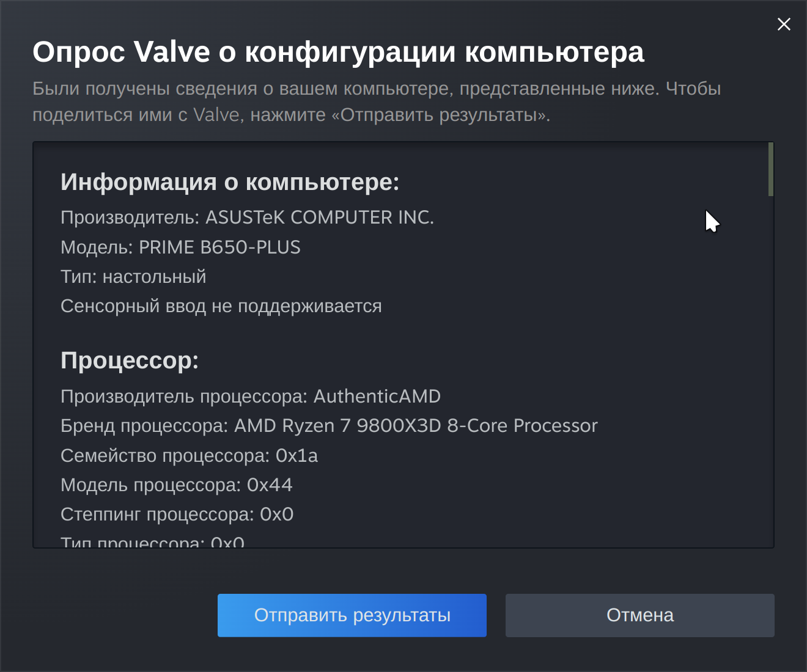Image resolution: width=807 pixels, height=672 pixels.
Task: Click the Процессор section heading
Action: (130, 360)
